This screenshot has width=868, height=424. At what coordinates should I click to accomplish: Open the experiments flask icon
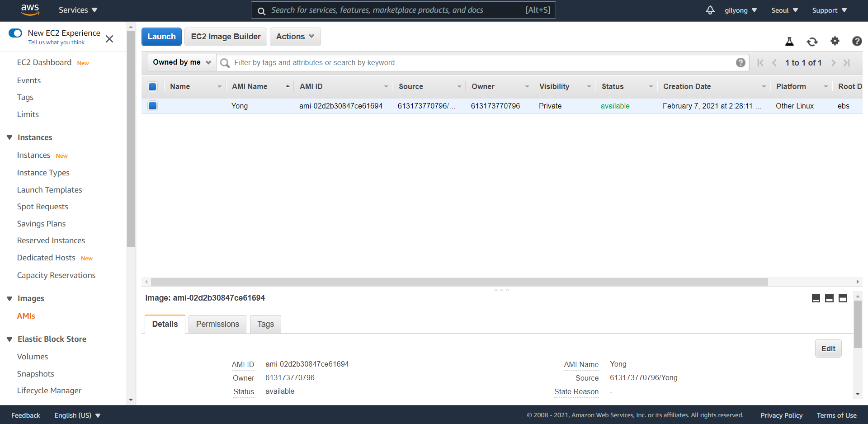(x=789, y=42)
